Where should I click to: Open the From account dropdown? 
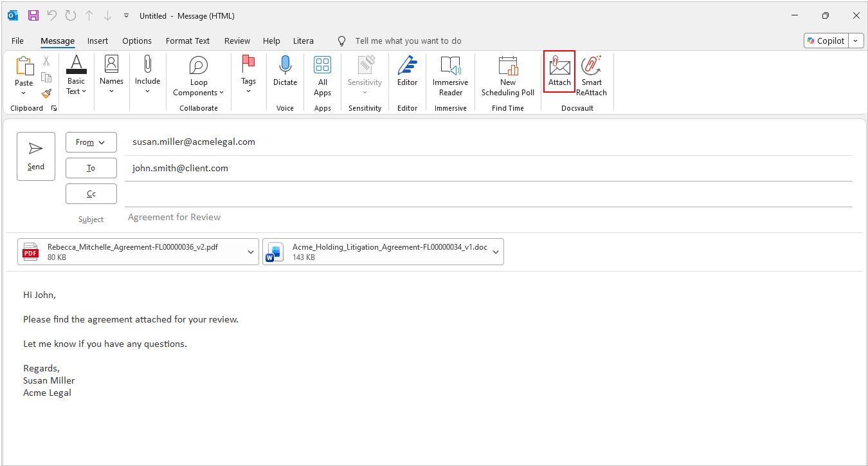click(91, 142)
